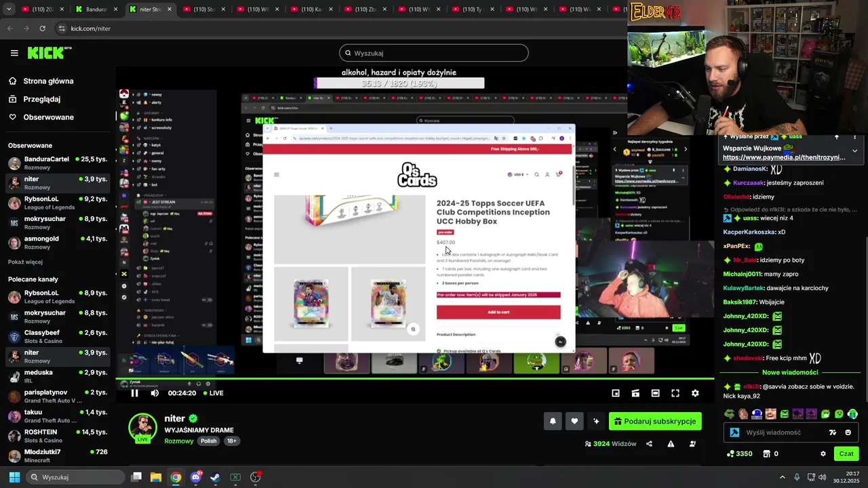Open asmongold followed channel
The image size is (868, 488).
58,243
